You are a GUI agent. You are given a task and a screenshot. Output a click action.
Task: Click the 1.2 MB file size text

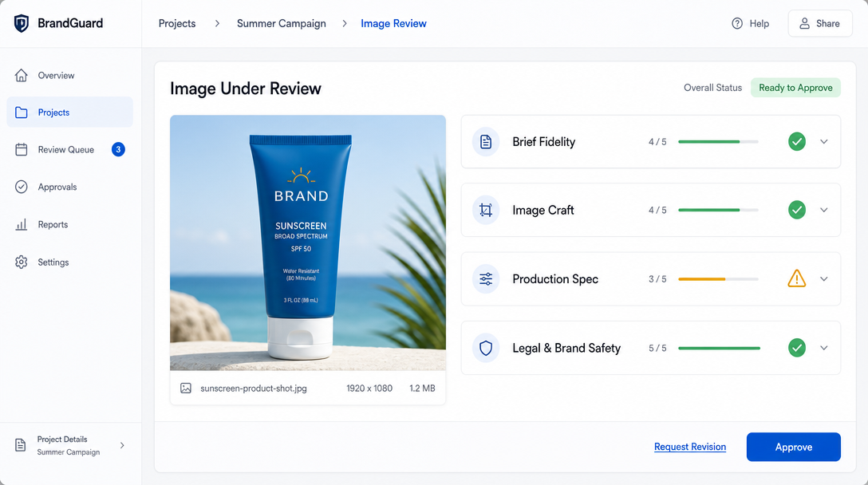422,388
